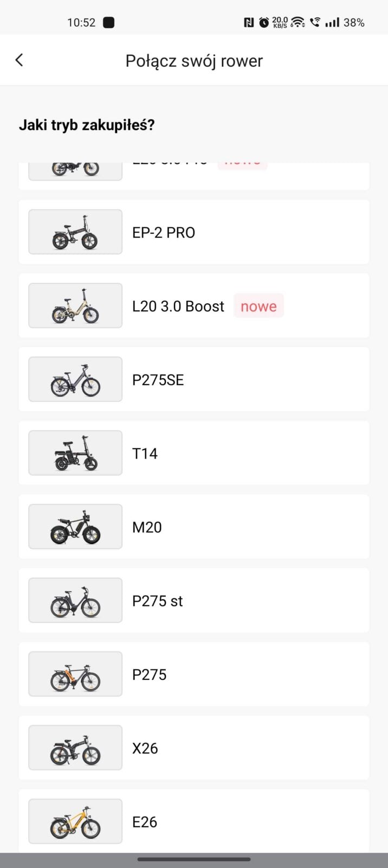Select the M20 model name

(x=147, y=527)
